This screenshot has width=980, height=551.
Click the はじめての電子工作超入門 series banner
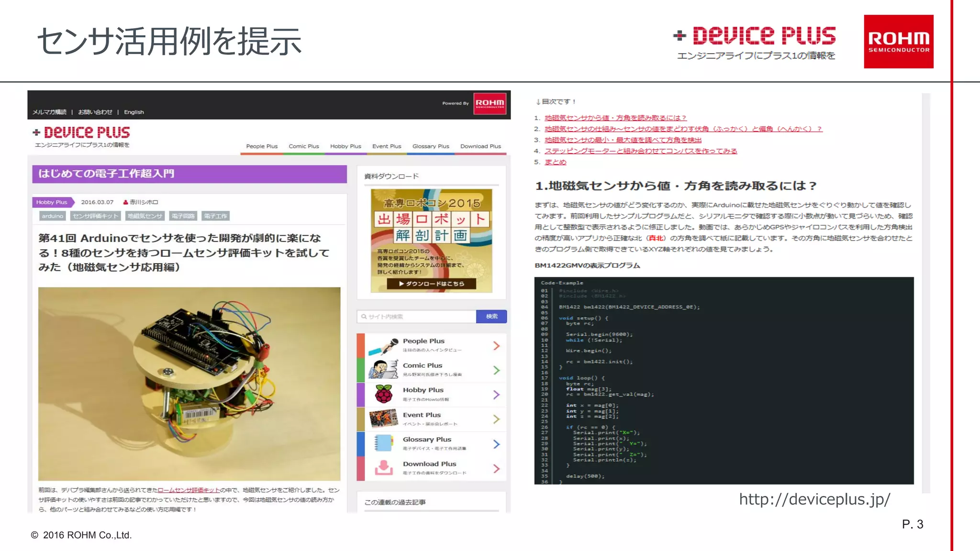pyautogui.click(x=189, y=174)
